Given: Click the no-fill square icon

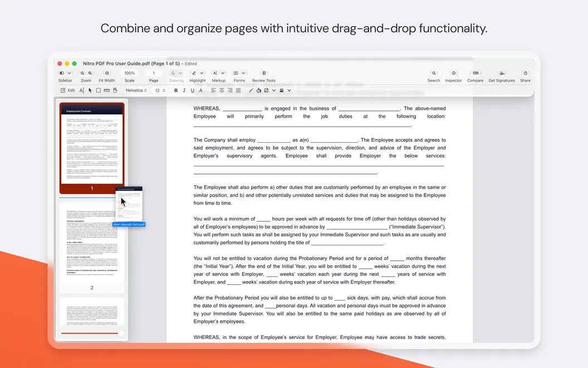Looking at the screenshot, I should click(x=266, y=90).
